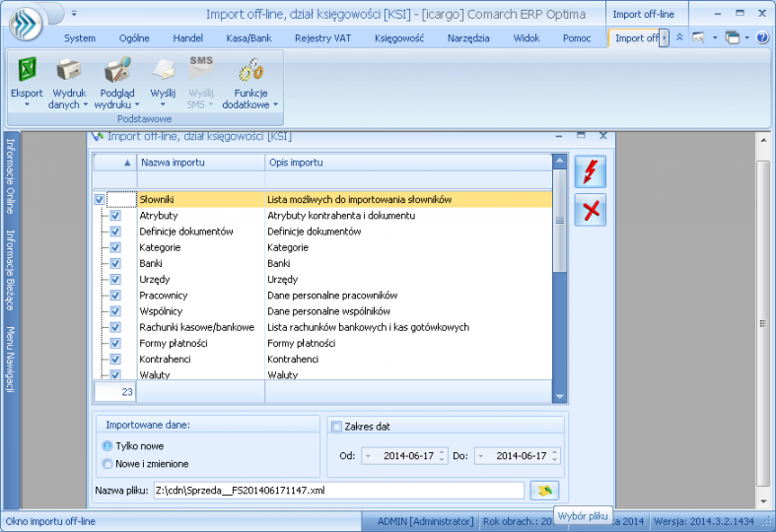
Task: Select the Nowe i zmienione radio option
Action: click(x=107, y=464)
